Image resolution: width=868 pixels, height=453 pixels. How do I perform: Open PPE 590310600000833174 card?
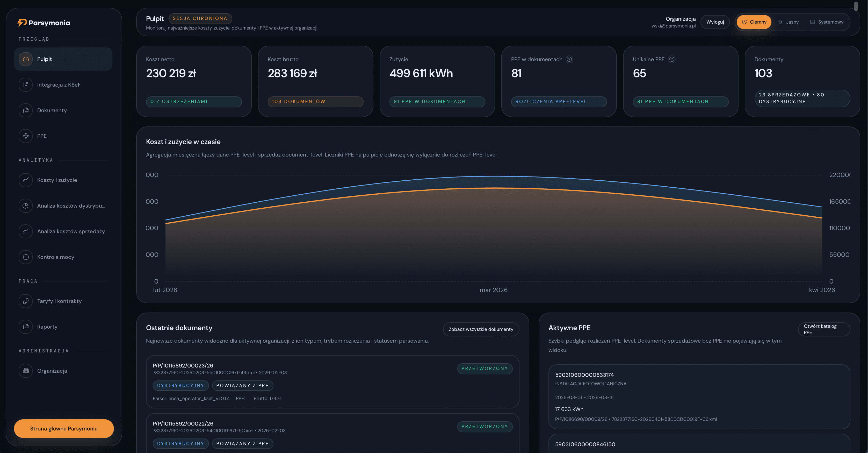699,397
